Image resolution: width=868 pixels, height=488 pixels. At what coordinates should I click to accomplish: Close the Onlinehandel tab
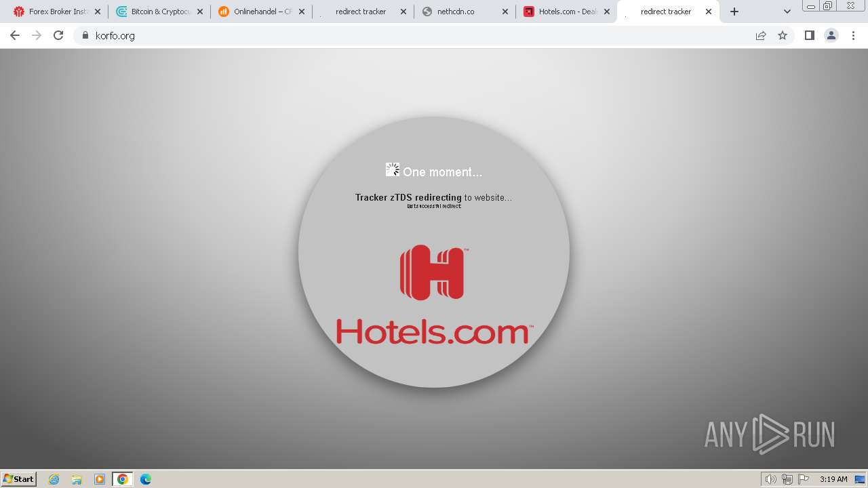[302, 12]
